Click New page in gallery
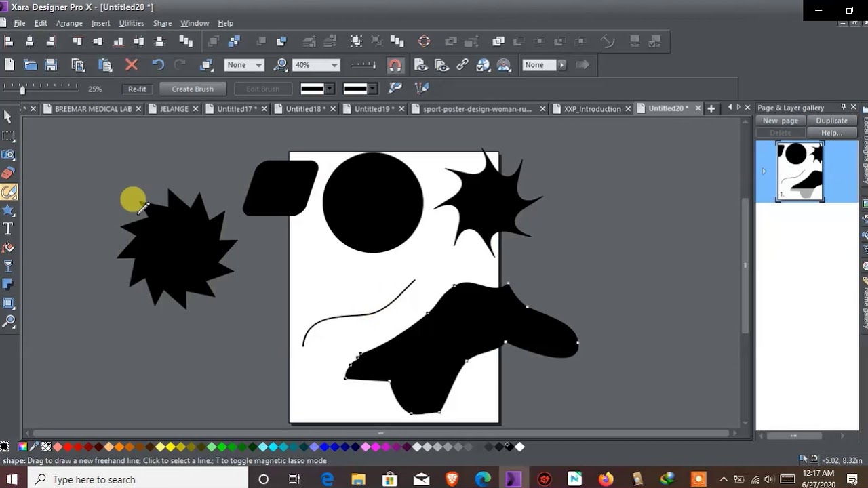868x488 pixels. point(781,121)
